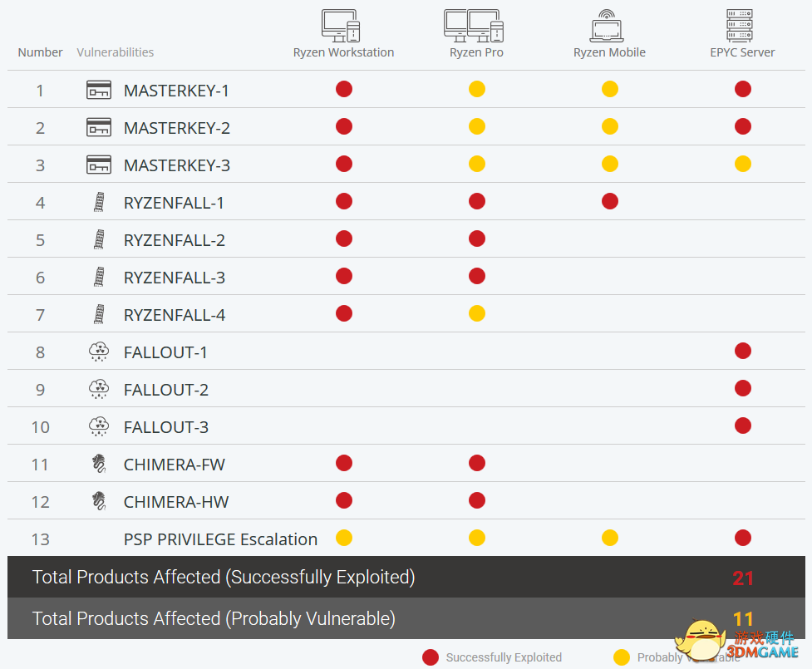Click the "EPYC Server" header label
The image size is (812, 669).
pyautogui.click(x=743, y=52)
